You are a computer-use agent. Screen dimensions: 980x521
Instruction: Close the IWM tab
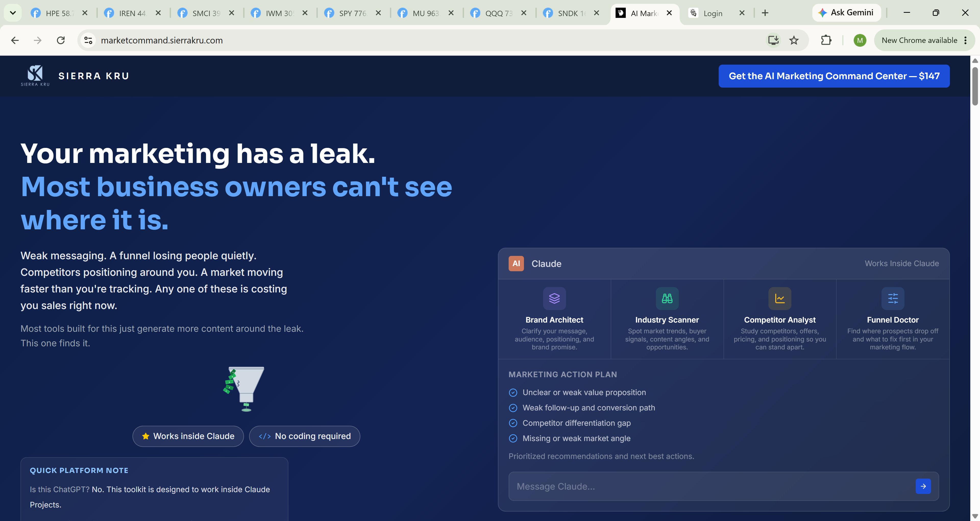pyautogui.click(x=305, y=13)
